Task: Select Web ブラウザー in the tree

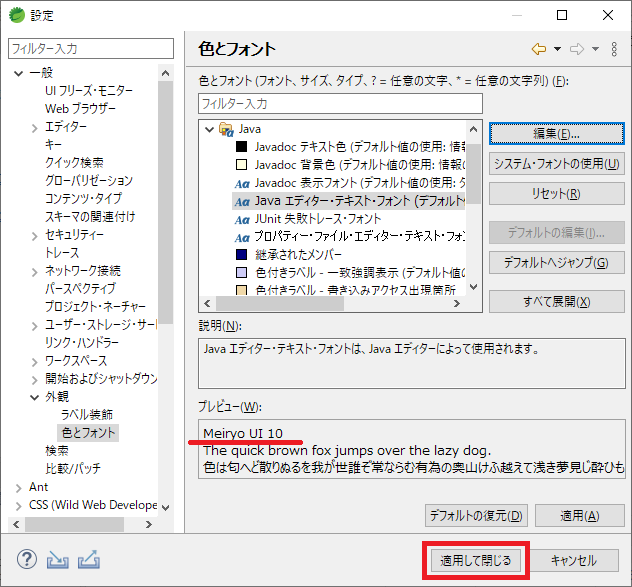Action: click(80, 109)
